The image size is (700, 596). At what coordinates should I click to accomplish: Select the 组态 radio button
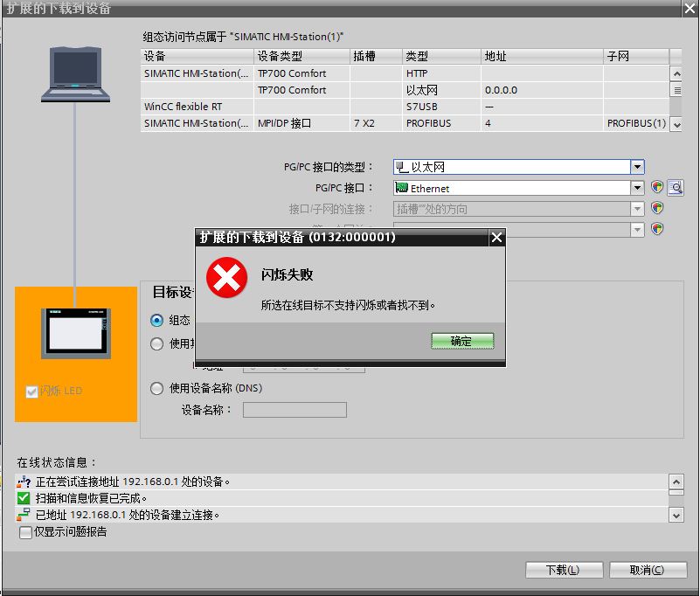pyautogui.click(x=156, y=320)
